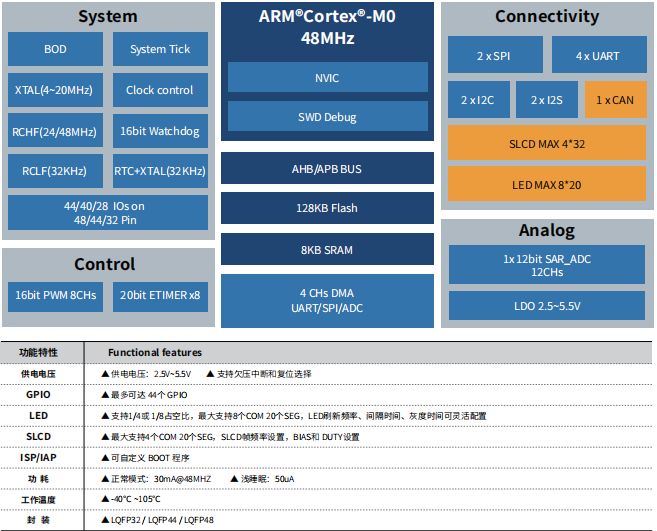Screen dimensions: 657x531
Task: Select the SWD Debug block
Action: [328, 116]
